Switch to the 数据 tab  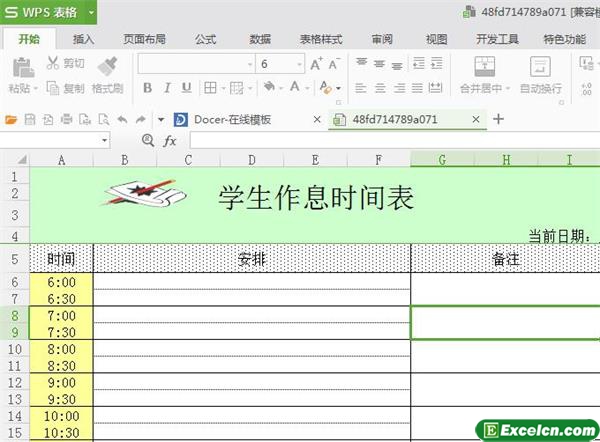pyautogui.click(x=260, y=39)
